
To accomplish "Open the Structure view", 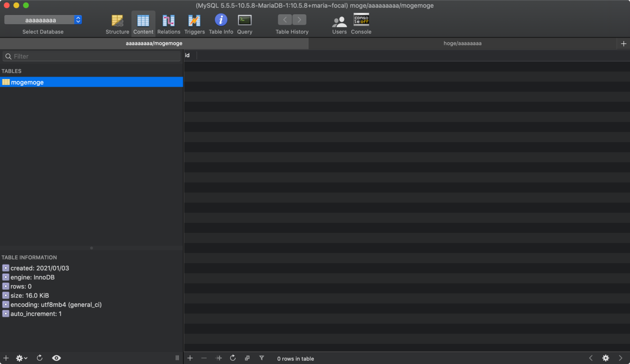I will coord(117,24).
